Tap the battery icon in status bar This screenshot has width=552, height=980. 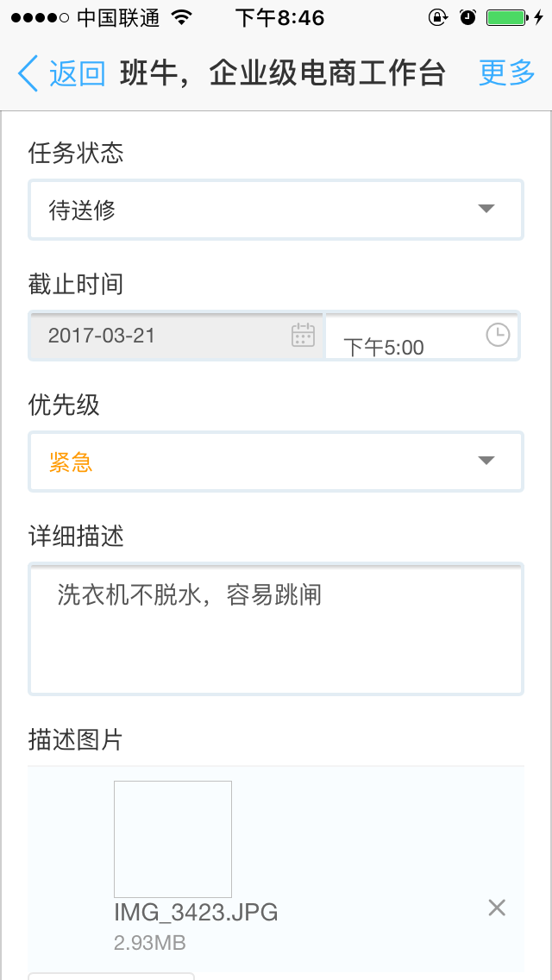tap(506, 17)
